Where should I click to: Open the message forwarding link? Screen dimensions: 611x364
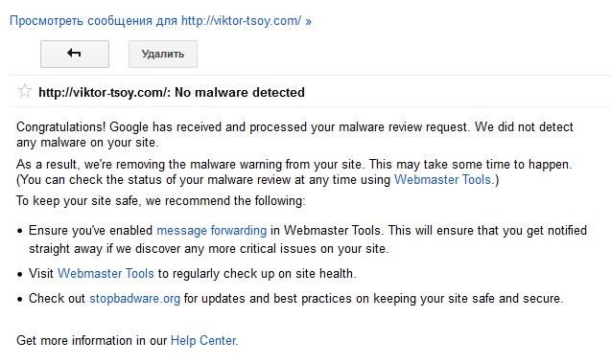pos(212,230)
